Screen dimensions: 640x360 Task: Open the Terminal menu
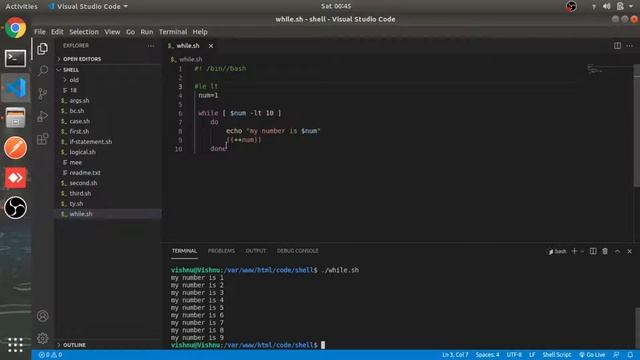173,32
